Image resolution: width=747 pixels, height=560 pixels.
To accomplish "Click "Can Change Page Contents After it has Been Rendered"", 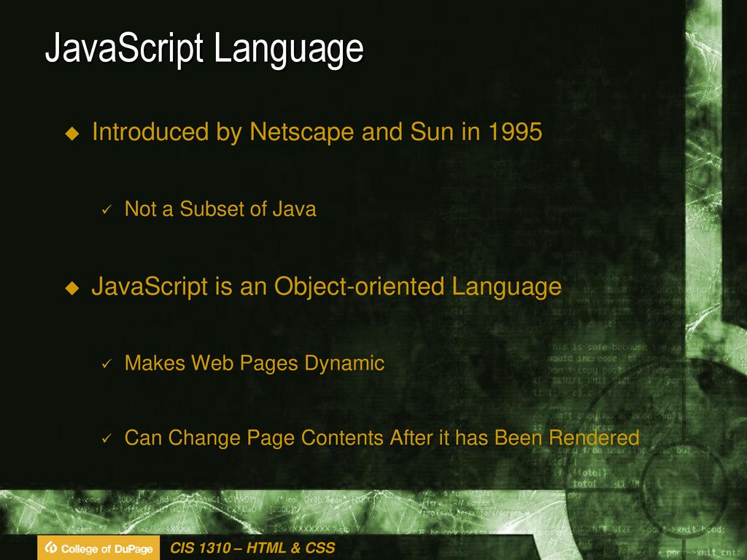I will click(x=382, y=438).
